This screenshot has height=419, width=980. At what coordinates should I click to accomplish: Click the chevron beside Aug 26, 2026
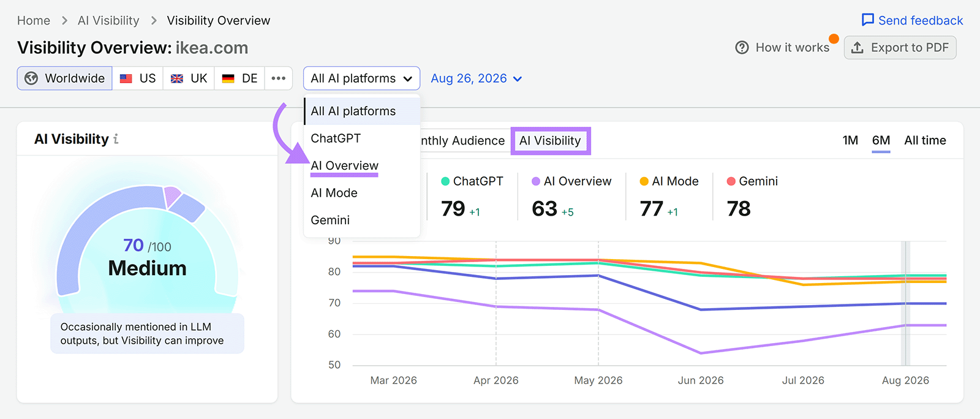[518, 79]
